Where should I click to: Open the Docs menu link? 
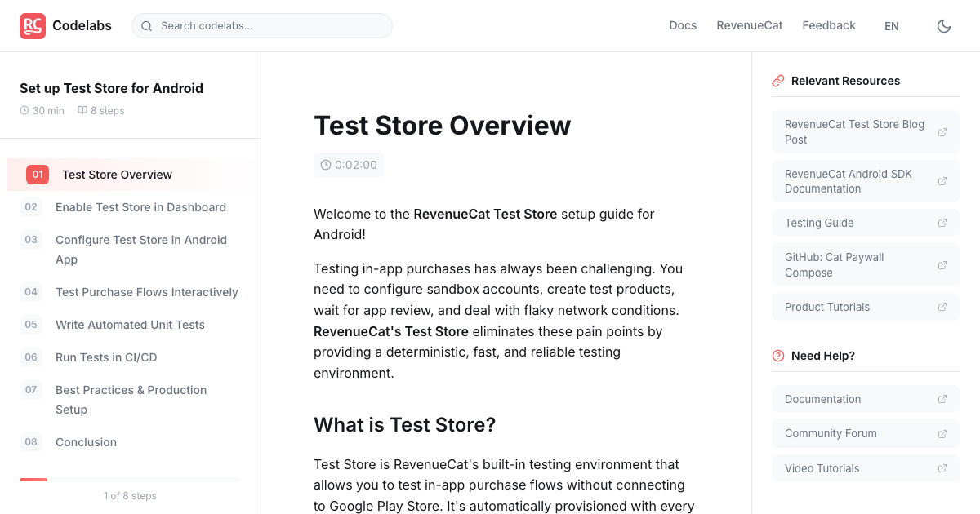(683, 25)
